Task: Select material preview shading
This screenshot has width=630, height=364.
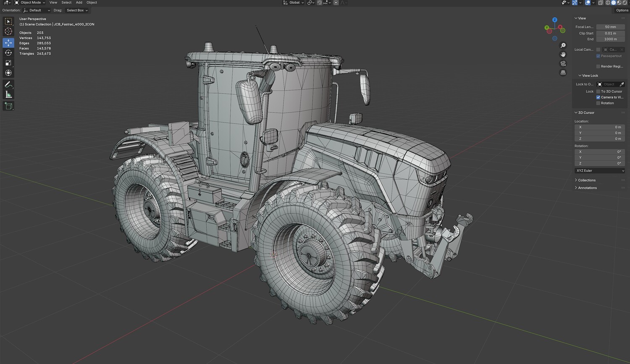Action: click(619, 3)
